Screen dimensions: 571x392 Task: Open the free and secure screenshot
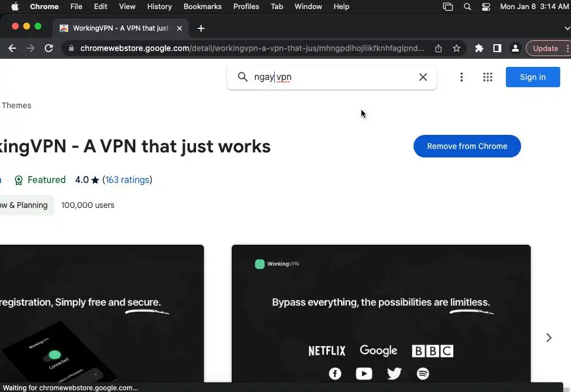point(101,314)
